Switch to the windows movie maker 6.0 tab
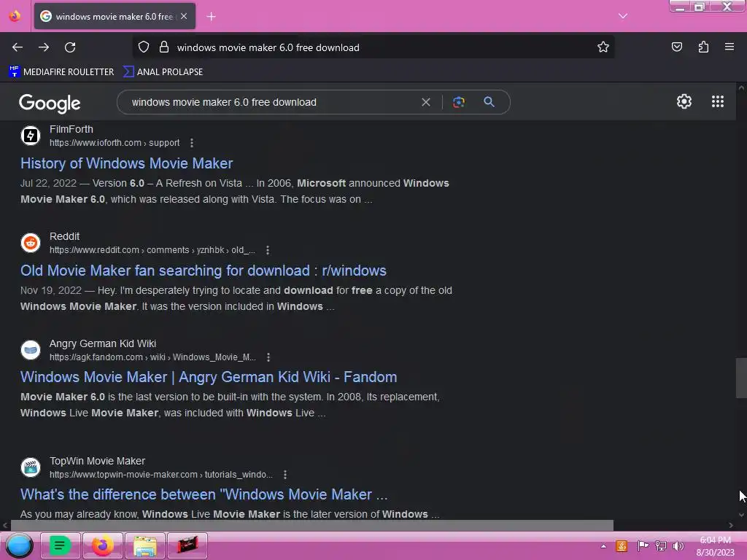This screenshot has width=747, height=560. point(115,16)
